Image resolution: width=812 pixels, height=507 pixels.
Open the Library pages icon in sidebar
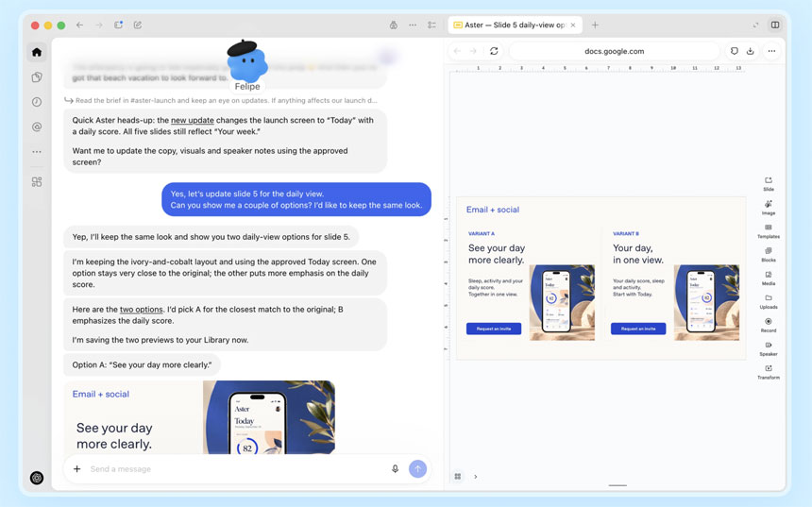37,77
